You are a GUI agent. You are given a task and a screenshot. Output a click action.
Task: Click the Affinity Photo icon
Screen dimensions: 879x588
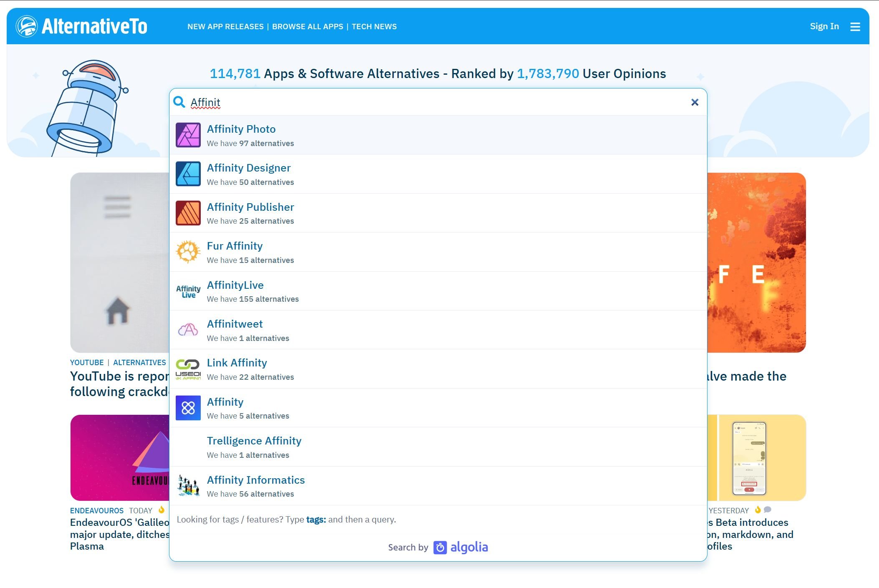(188, 135)
